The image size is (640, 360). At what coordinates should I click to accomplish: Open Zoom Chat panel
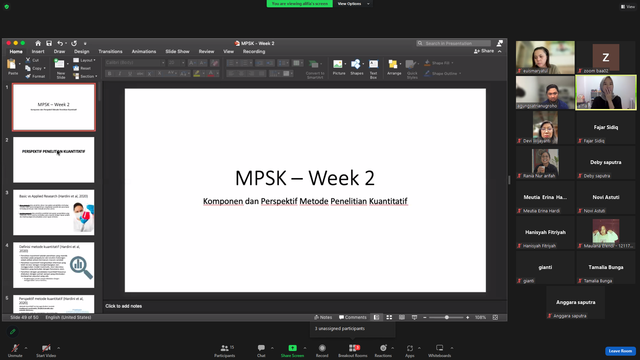(x=261, y=351)
